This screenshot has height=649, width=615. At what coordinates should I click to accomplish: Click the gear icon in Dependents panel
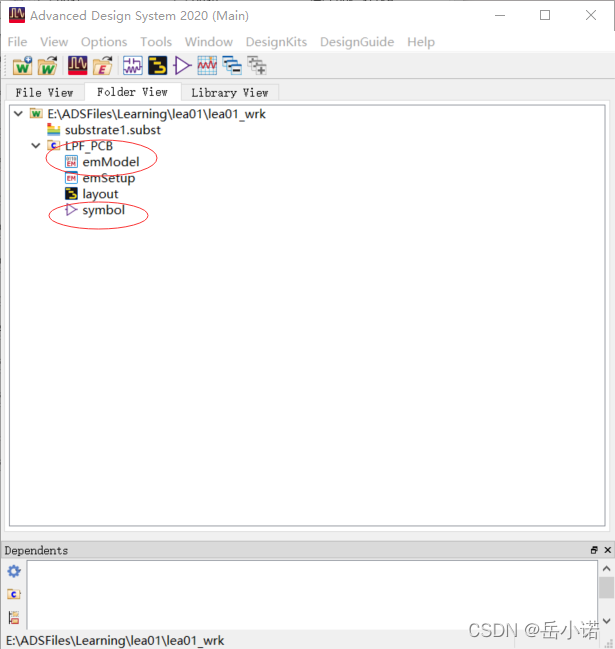[14, 571]
